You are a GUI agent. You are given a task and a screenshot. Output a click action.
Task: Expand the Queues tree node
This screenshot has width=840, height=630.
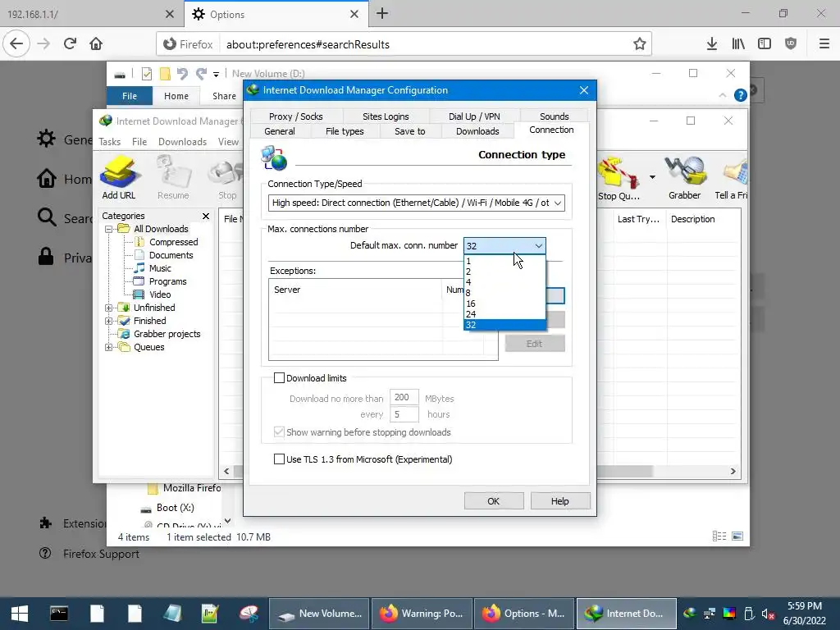coord(109,347)
